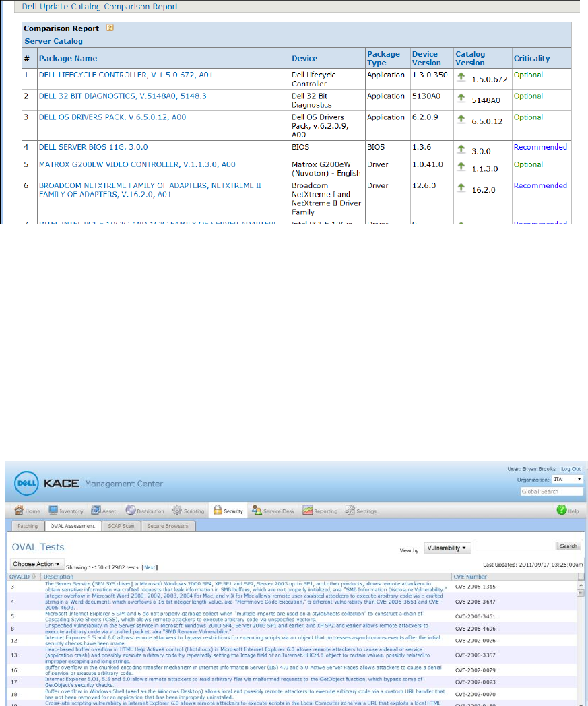Click the green upgrade arrow for 3.0.0

pos(461,149)
